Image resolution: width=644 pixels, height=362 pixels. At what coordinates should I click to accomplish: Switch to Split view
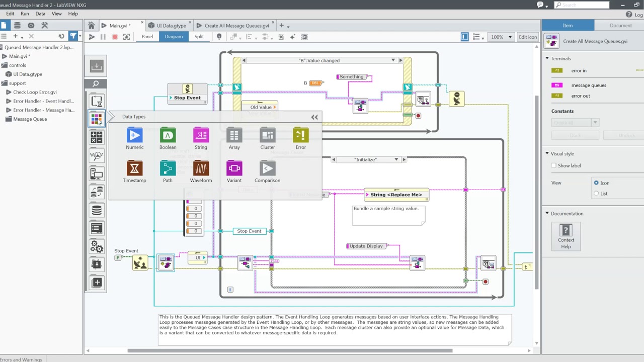[199, 37]
